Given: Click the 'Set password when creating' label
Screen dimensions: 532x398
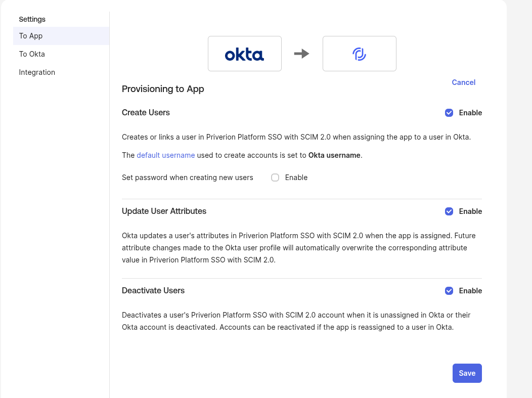Looking at the screenshot, I should 187,178.
